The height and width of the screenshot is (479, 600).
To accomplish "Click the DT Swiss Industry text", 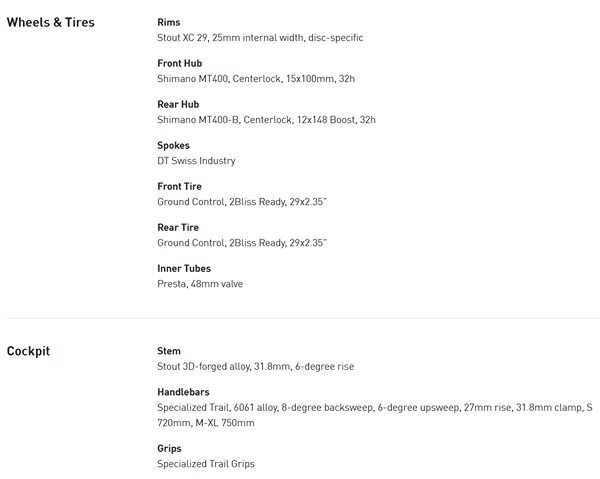I will click(x=196, y=161).
